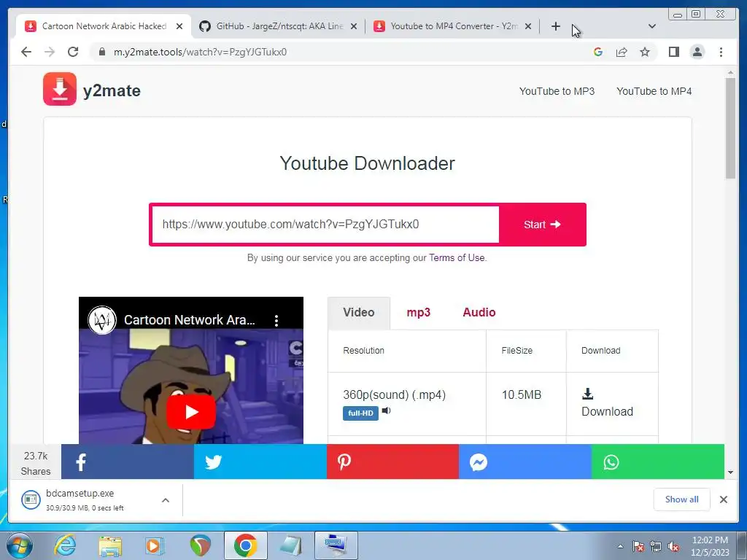Select the Video format tab

[359, 313]
